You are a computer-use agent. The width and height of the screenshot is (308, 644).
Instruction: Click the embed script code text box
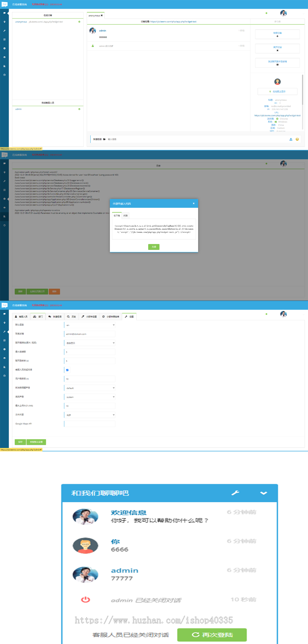(x=154, y=229)
